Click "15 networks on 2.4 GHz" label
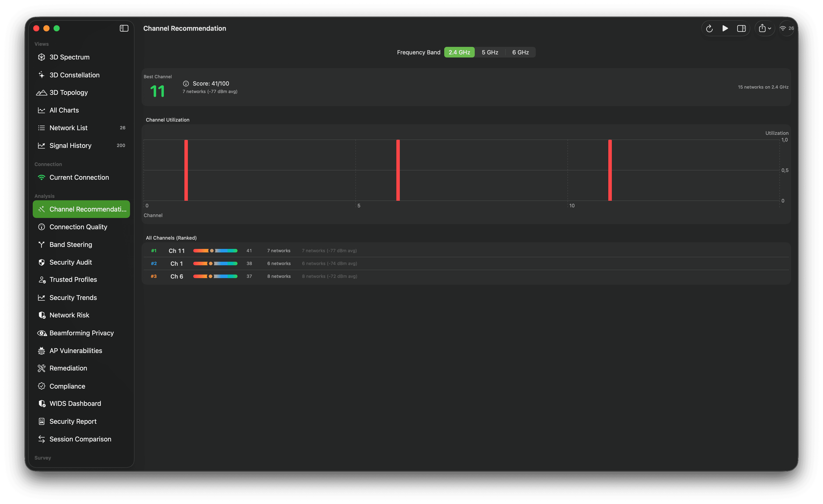Screen dimensions: 823x504 763,87
